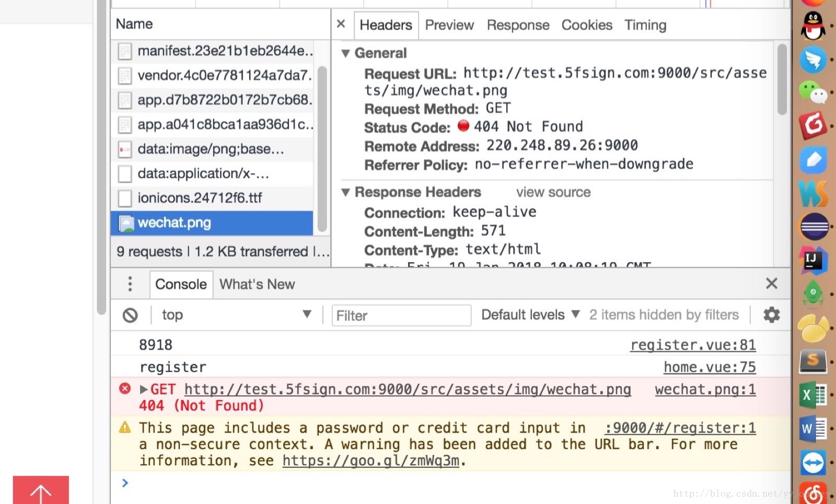Viewport: 836px width, 504px height.
Task: Select app.a041c8bca1aa936d1c request
Action: pyautogui.click(x=212, y=124)
